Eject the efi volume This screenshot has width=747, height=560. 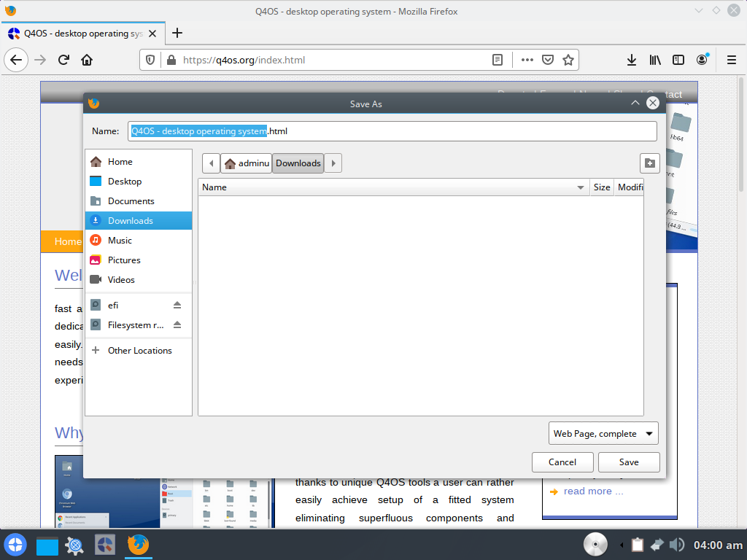(177, 305)
